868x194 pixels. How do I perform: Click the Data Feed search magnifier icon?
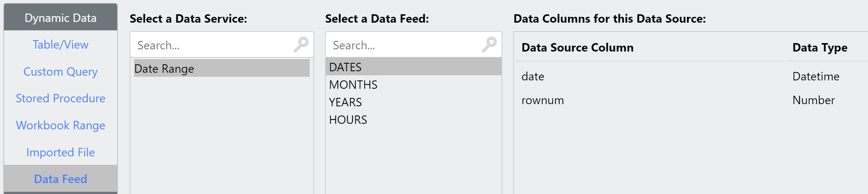coord(489,45)
